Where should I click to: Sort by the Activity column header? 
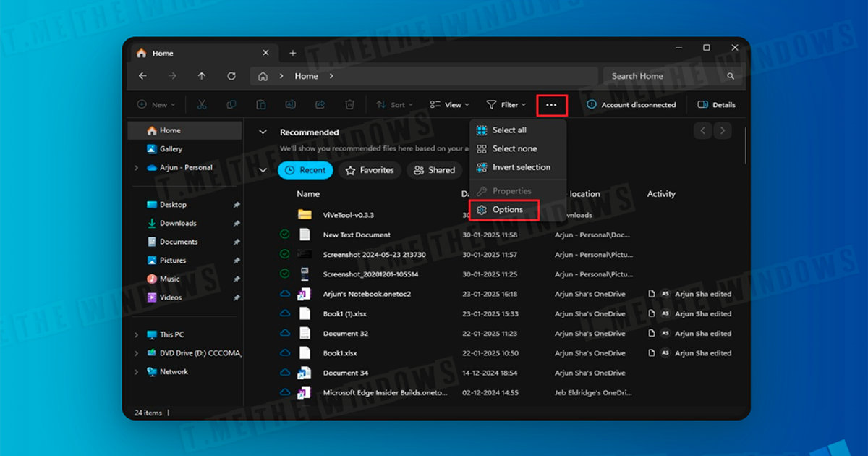coord(661,194)
